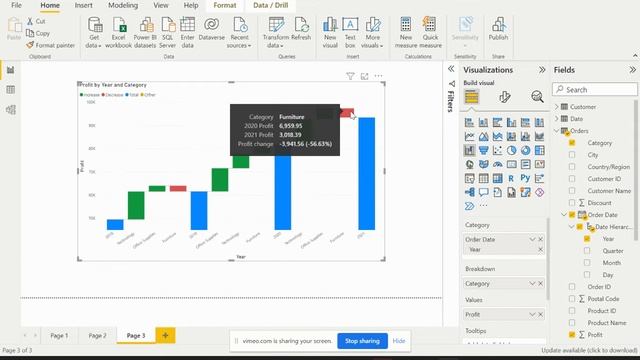Open the Dataverse connector
This screenshot has width=640, height=360.
coord(211,29)
